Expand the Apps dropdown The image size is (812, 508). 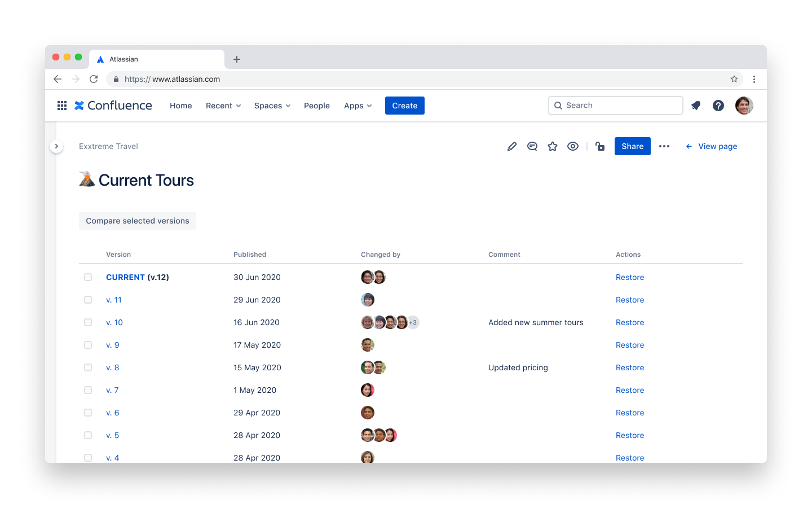click(x=358, y=106)
